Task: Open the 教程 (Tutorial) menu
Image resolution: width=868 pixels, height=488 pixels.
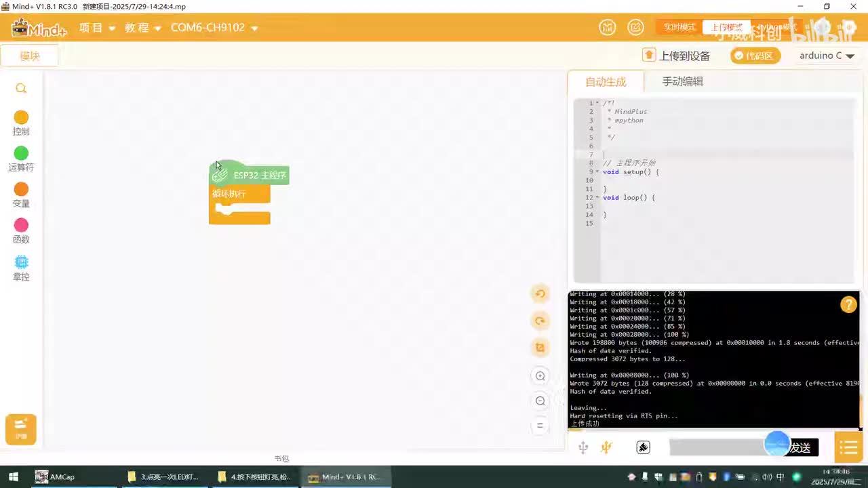Action: coord(142,28)
